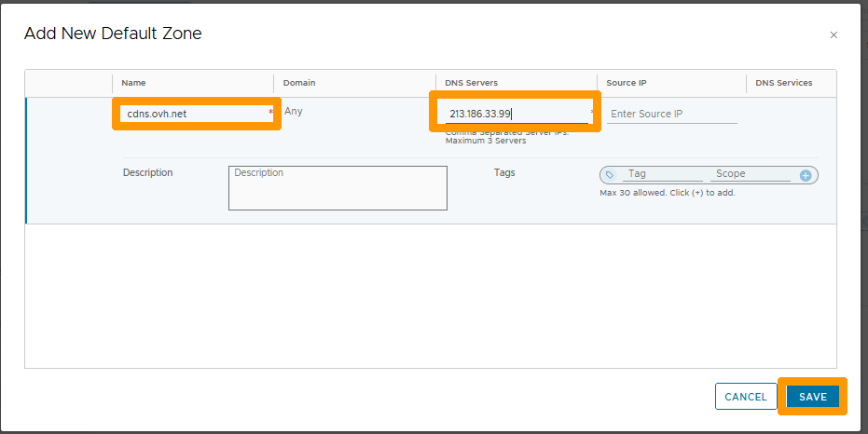Click the CANCEL button
The width and height of the screenshot is (868, 434).
(x=746, y=397)
